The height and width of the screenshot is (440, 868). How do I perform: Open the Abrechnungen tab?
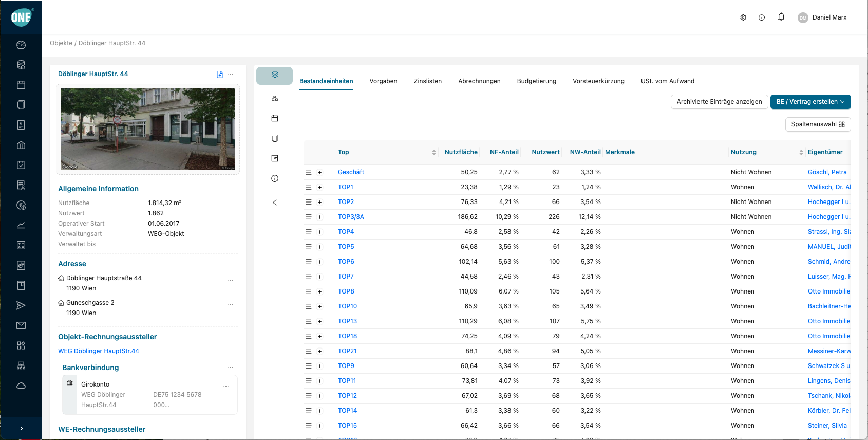[479, 81]
